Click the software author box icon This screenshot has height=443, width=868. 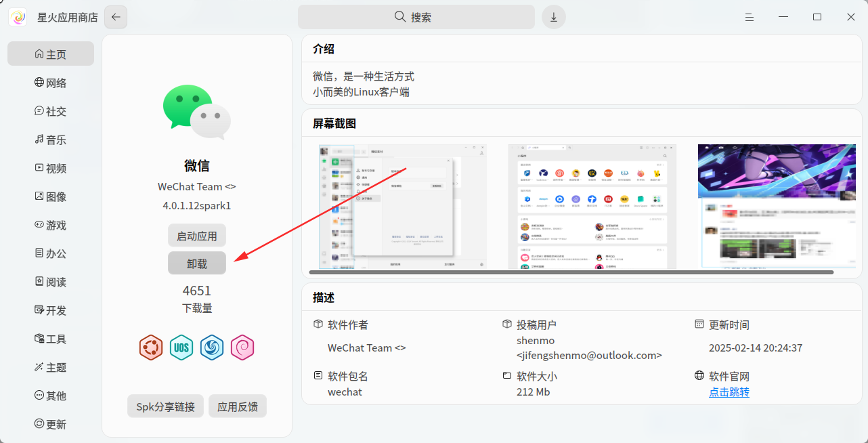click(318, 324)
